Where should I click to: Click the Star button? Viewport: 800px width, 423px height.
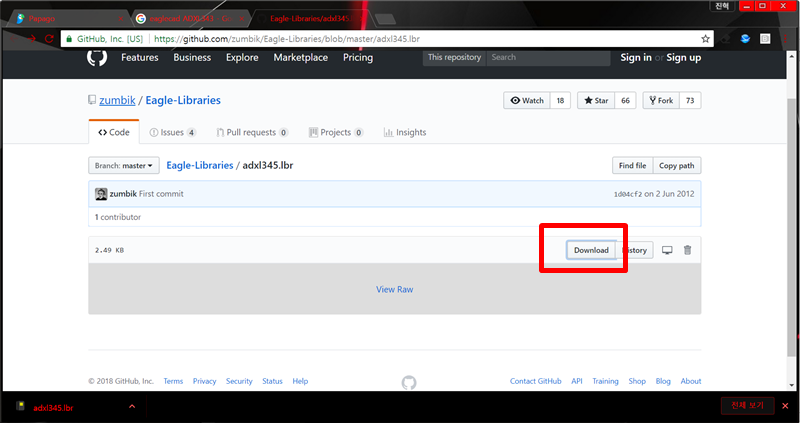[596, 101]
